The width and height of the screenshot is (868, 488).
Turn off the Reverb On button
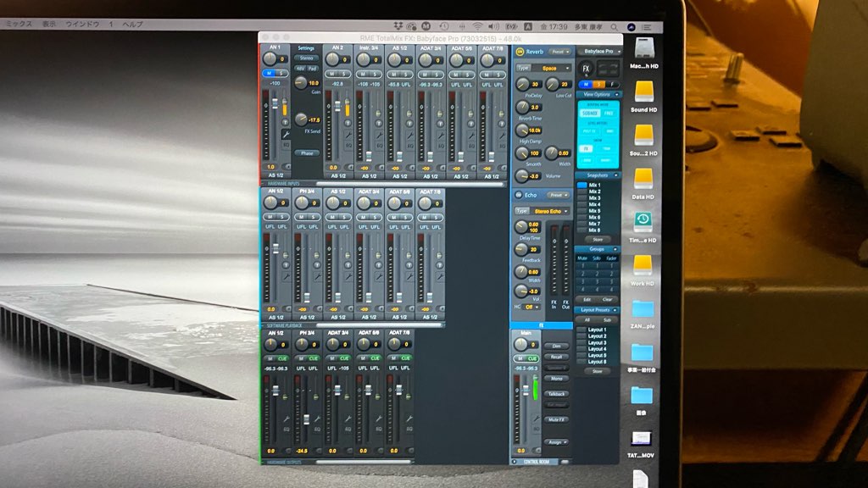click(x=520, y=52)
